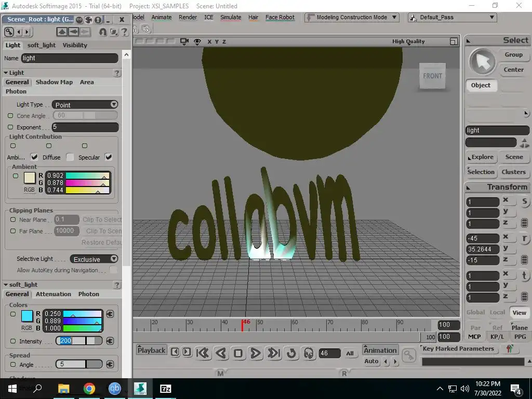Image resolution: width=532 pixels, height=399 pixels.
Task: Click the Explore button
Action: 482,157
